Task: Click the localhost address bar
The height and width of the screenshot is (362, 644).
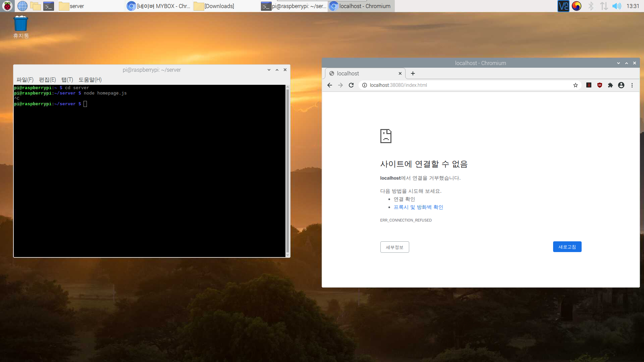Action: [x=466, y=85]
